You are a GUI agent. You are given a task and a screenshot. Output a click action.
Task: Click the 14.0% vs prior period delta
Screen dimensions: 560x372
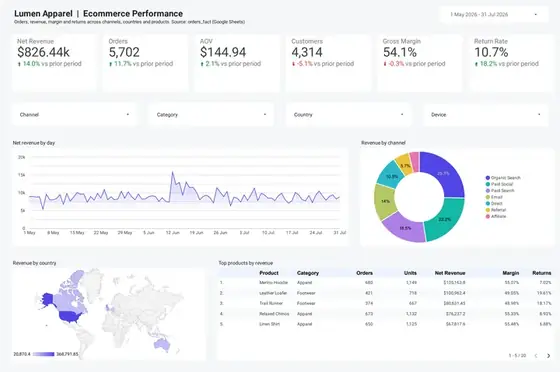click(x=49, y=64)
